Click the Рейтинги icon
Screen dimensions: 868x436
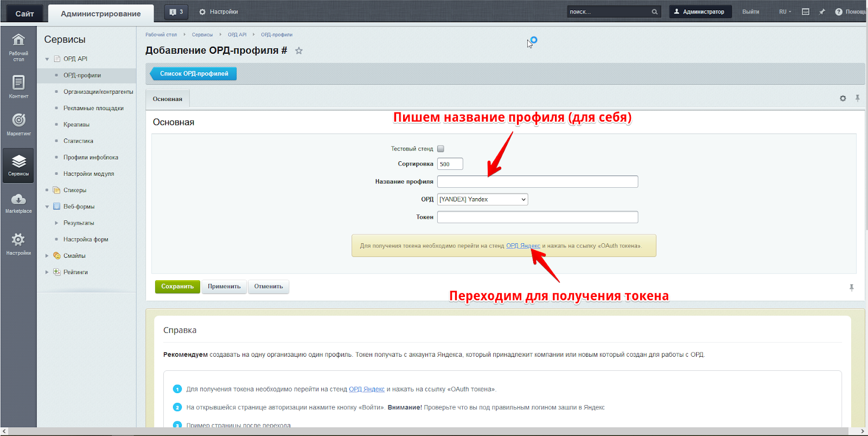tap(56, 272)
